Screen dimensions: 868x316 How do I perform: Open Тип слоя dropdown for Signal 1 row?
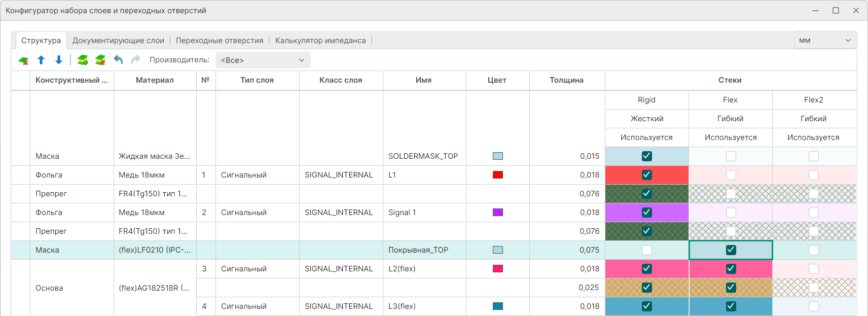(257, 213)
